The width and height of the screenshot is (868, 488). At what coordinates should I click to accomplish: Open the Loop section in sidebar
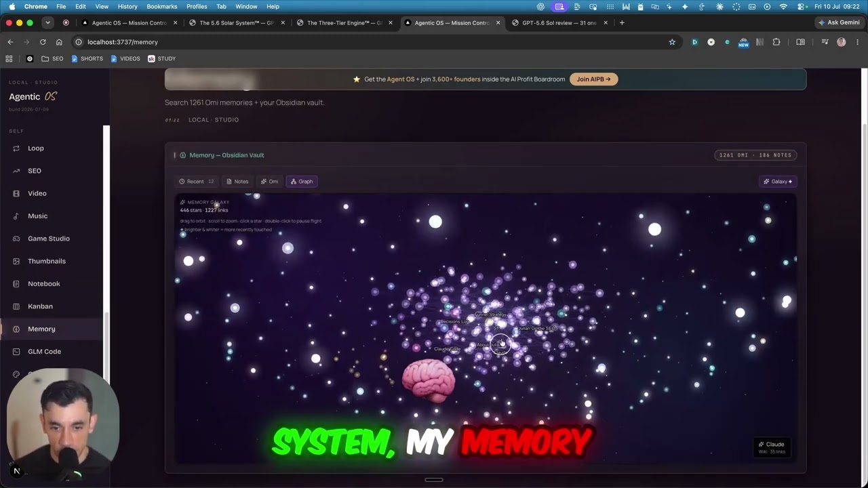(51, 148)
